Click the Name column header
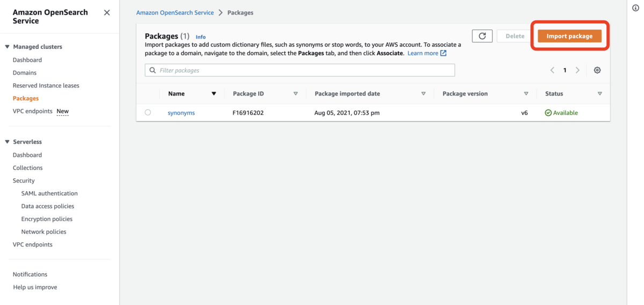 (x=177, y=93)
